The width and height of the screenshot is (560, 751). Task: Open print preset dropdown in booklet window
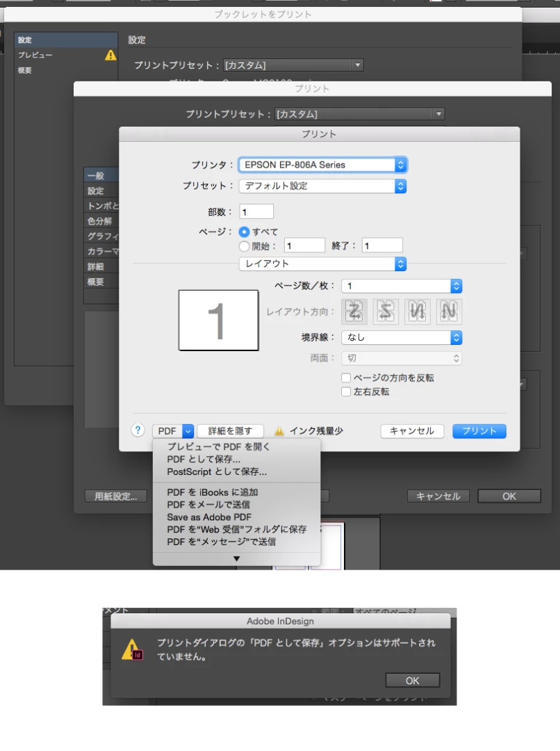293,65
